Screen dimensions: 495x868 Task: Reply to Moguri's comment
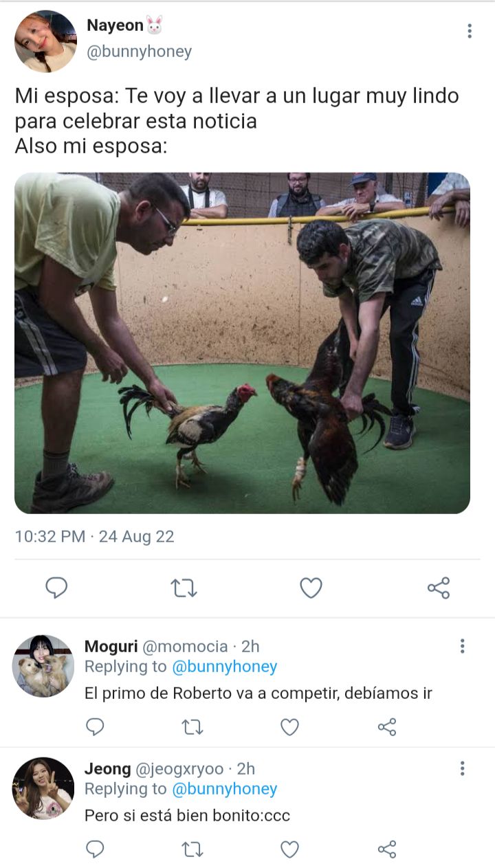click(96, 726)
